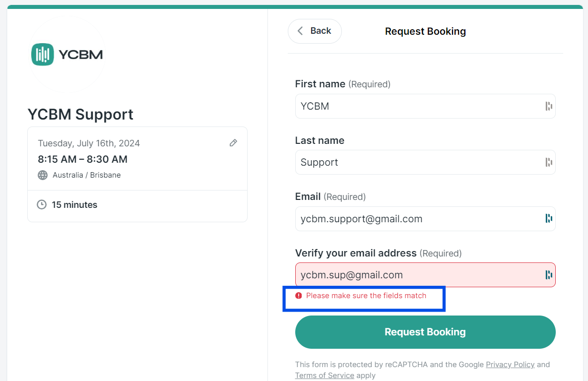Click the globe timezone icon

[x=43, y=175]
